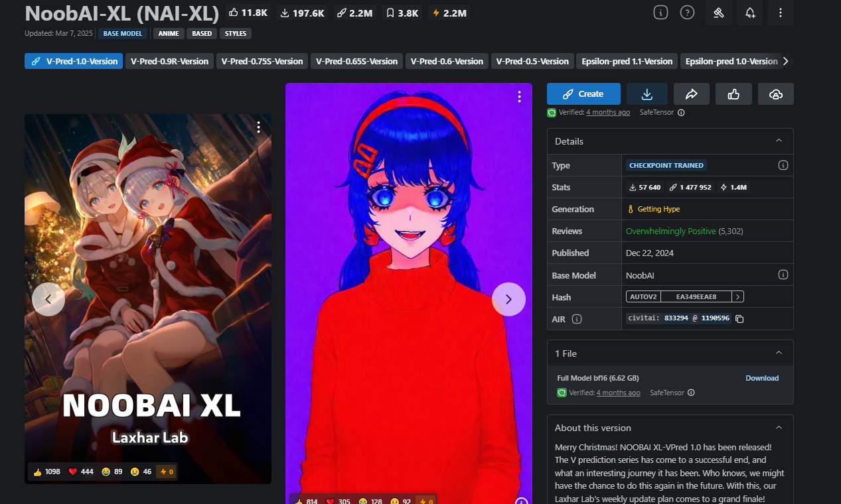Click the 57 640 downloads stat in Details
Viewport: 841px width, 504px height.
point(645,187)
